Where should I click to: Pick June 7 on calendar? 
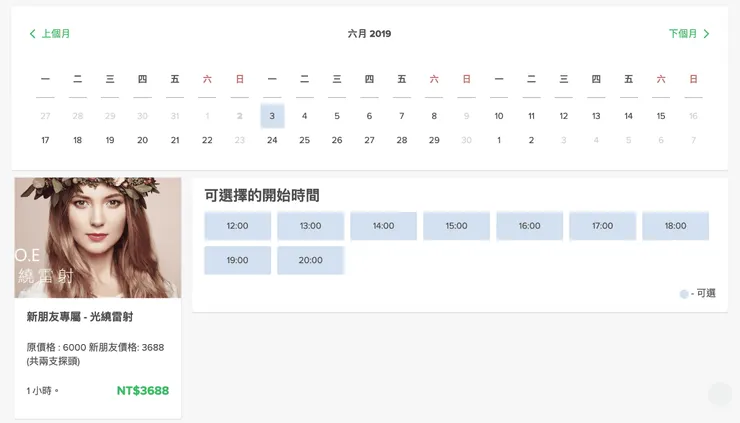click(402, 116)
